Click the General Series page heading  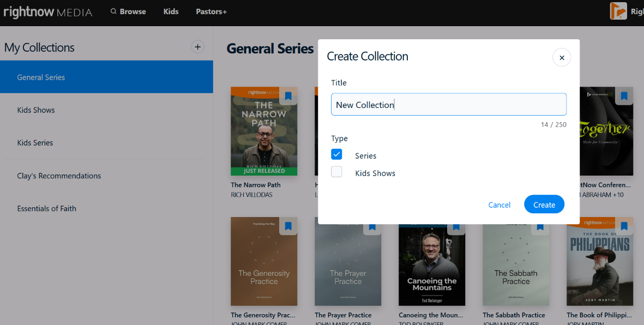point(270,49)
